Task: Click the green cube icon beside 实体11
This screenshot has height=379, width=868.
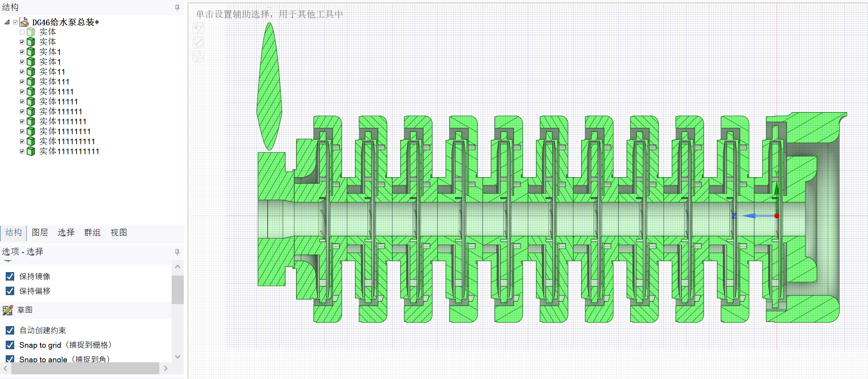Action: pyautogui.click(x=31, y=72)
